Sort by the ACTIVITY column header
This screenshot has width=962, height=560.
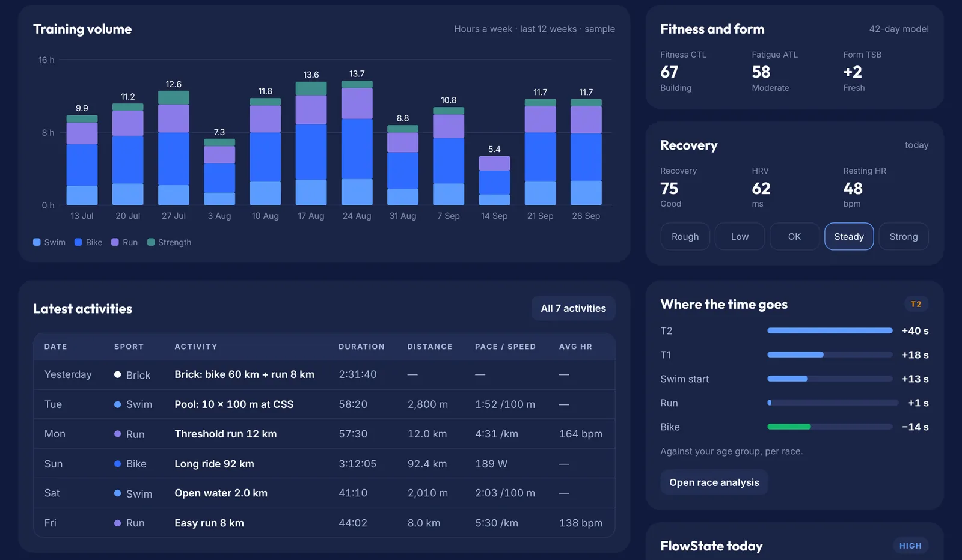pyautogui.click(x=196, y=347)
